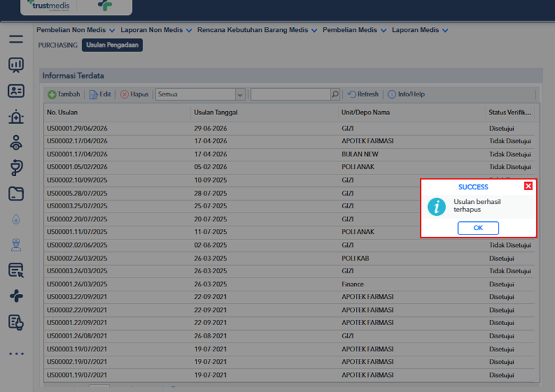Select row US00002.26/03/2025

click(x=290, y=258)
